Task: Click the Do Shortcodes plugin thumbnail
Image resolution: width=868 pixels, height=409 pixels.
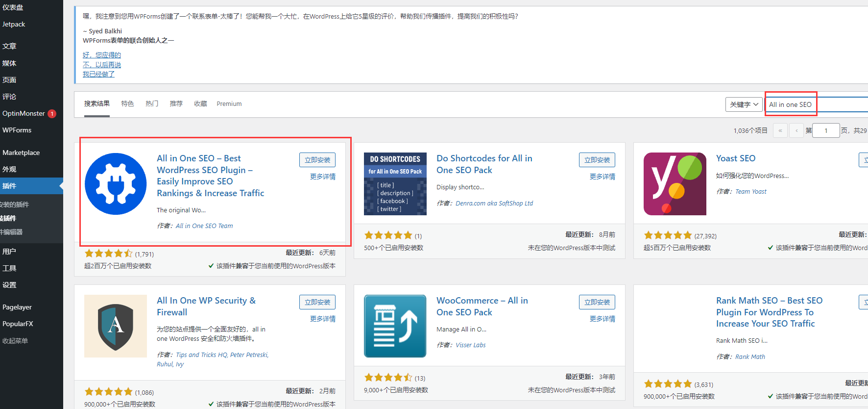Action: point(395,184)
